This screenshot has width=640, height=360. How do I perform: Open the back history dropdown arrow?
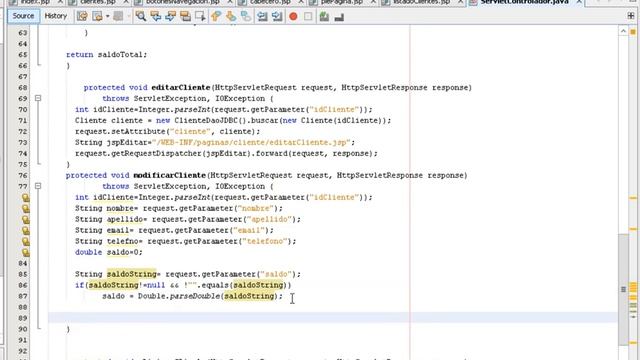tap(107, 16)
